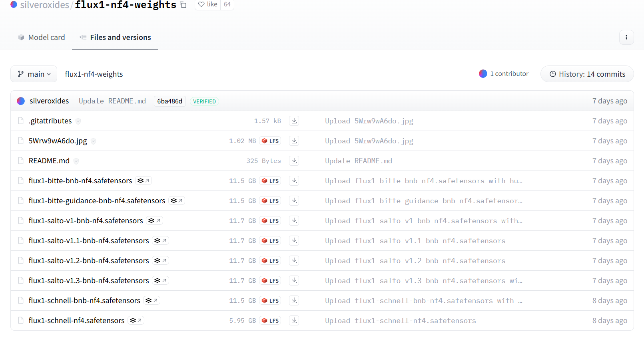Viewport: 644px width, 347px height.
Task: Open the silveroxides namespace link in header
Action: (44, 5)
